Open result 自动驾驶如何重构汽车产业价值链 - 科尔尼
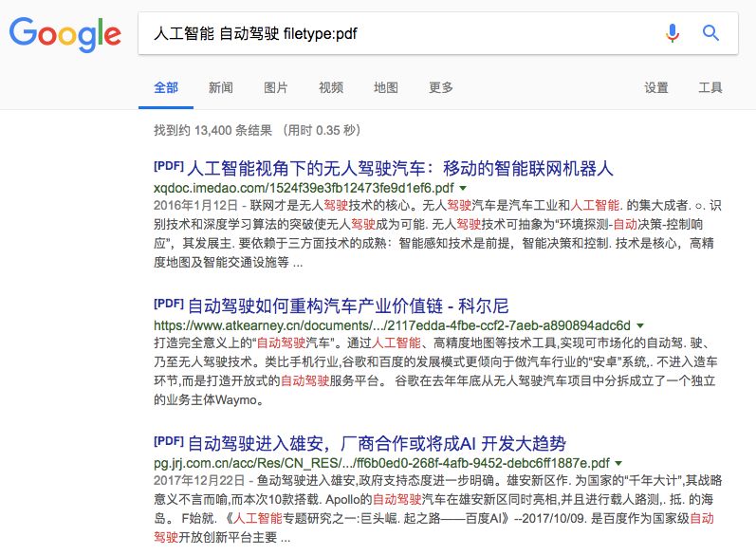This screenshot has width=756, height=555. (x=347, y=305)
